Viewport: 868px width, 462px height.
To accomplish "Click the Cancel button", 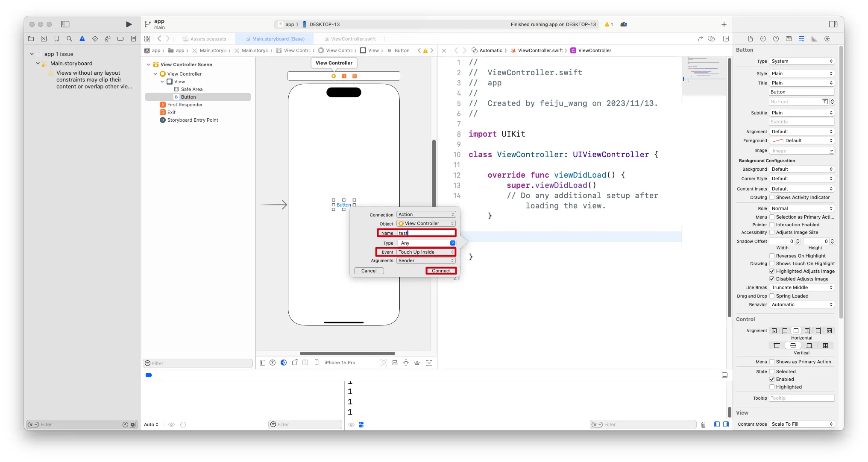I will (x=369, y=271).
